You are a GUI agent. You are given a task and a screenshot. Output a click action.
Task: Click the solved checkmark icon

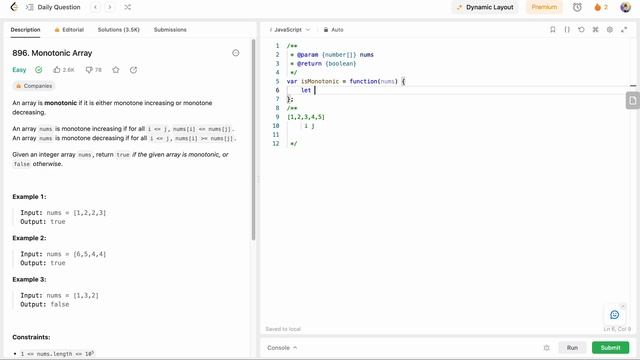(x=38, y=70)
